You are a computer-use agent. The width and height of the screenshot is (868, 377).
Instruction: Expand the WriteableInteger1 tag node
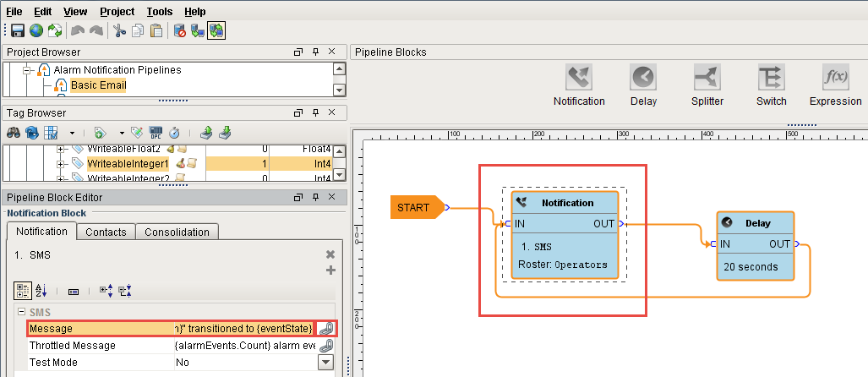pos(61,163)
